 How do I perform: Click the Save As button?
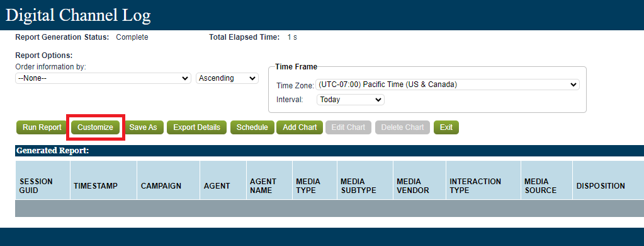click(144, 127)
